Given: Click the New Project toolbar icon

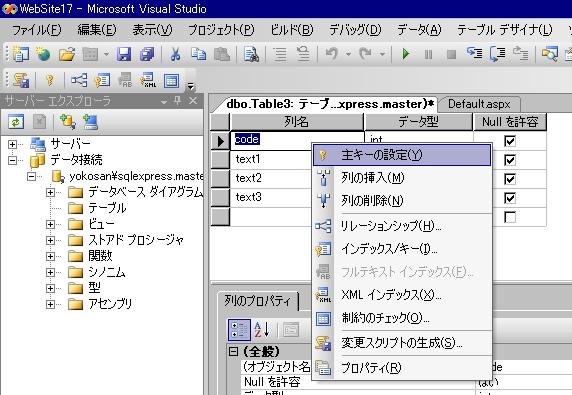Looking at the screenshot, I should [x=21, y=54].
